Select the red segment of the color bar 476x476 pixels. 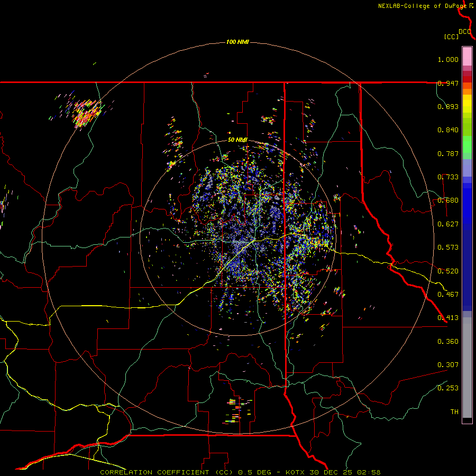click(467, 79)
